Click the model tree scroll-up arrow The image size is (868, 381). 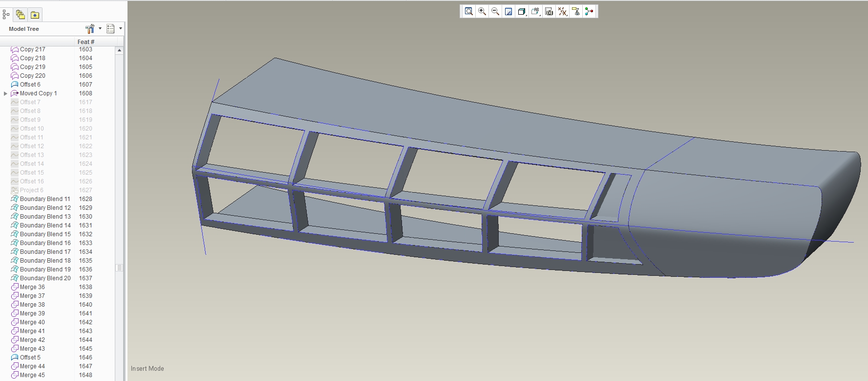(x=119, y=50)
